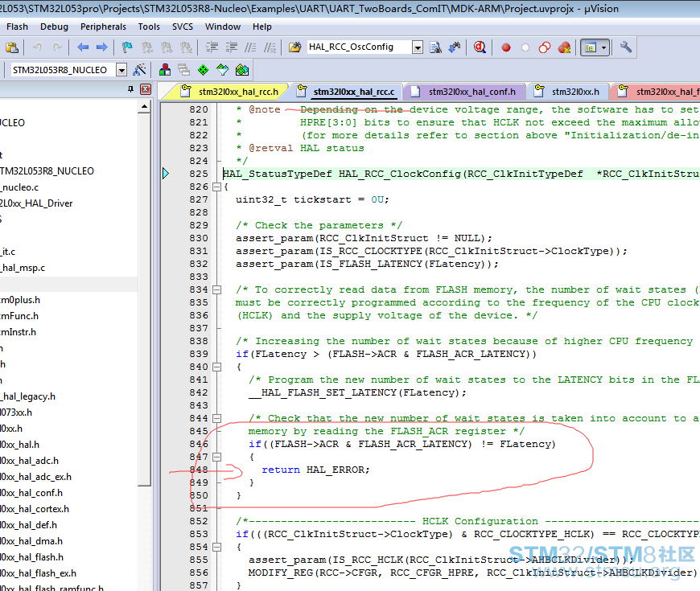Kill all breakpoints icon
700x591 pixels.
pos(564,47)
